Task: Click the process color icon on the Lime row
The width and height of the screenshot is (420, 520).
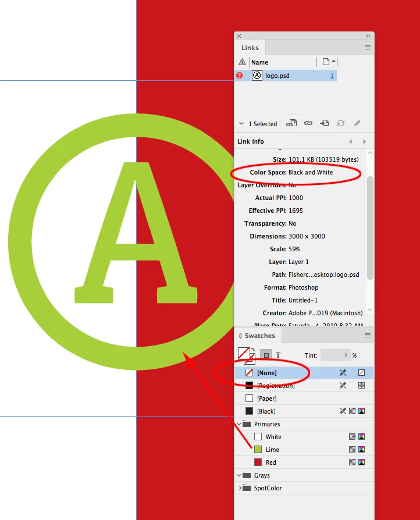Action: pos(353,450)
